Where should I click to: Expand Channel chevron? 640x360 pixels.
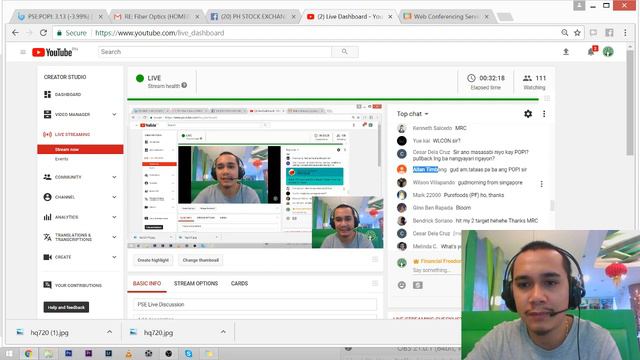pos(114,197)
